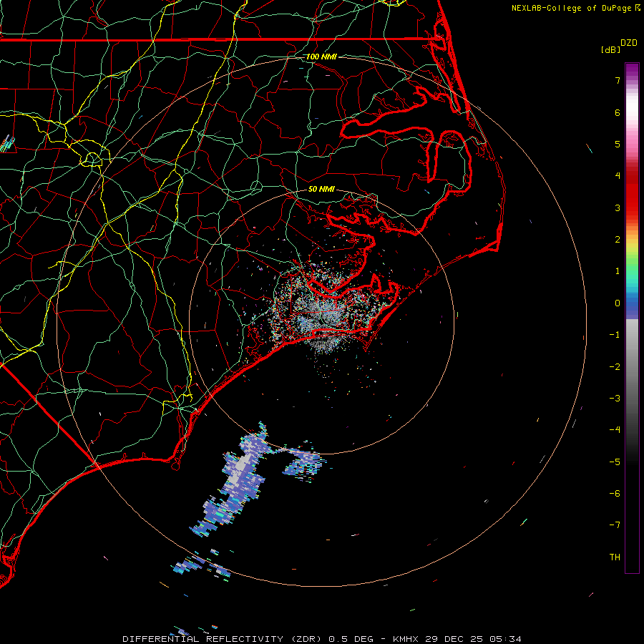This screenshot has height=644, width=644.
Task: Click the NEXLAB-College of DuPage label
Action: pos(571,8)
